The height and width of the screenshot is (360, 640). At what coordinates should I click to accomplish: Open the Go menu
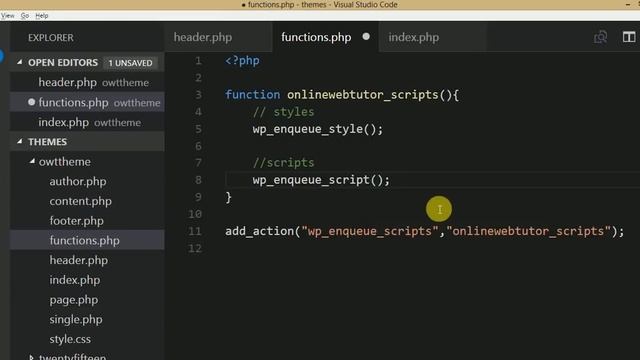click(24, 16)
